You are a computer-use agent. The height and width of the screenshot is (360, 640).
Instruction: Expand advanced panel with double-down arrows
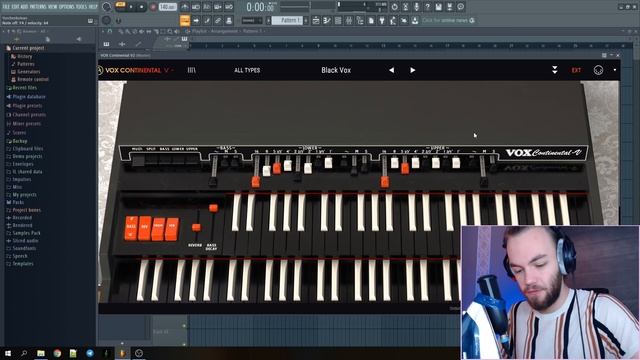555,70
